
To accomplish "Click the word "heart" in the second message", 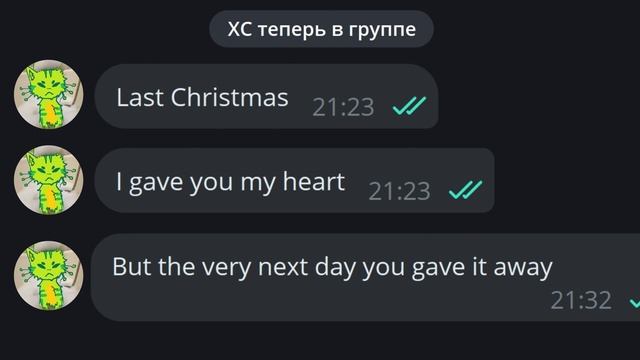I will pyautogui.click(x=314, y=181).
